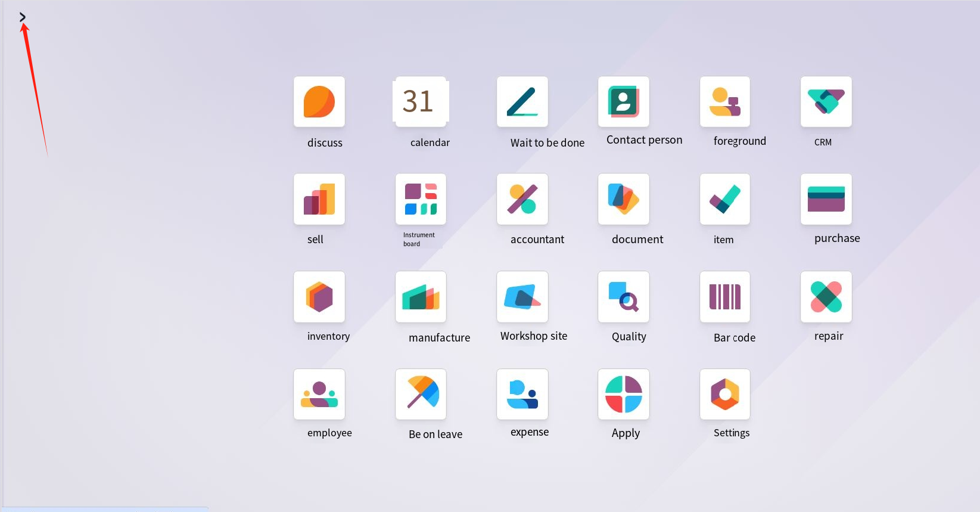The height and width of the screenshot is (512, 980).
Task: Click the Be on leave label
Action: pyautogui.click(x=435, y=435)
